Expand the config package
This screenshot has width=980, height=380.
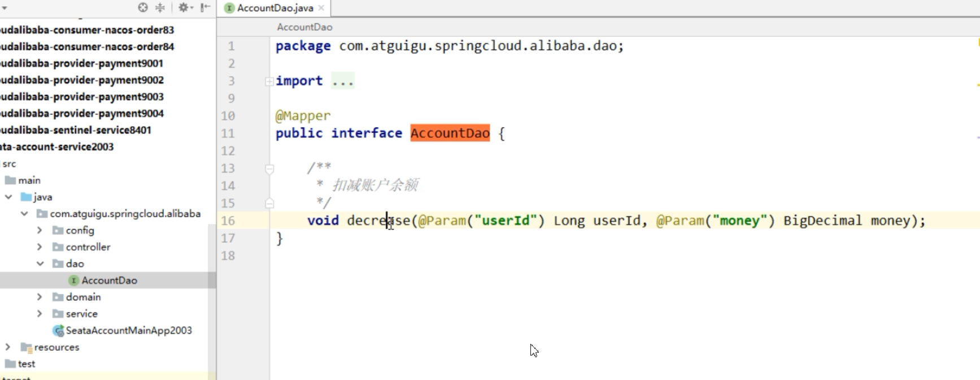click(x=40, y=230)
